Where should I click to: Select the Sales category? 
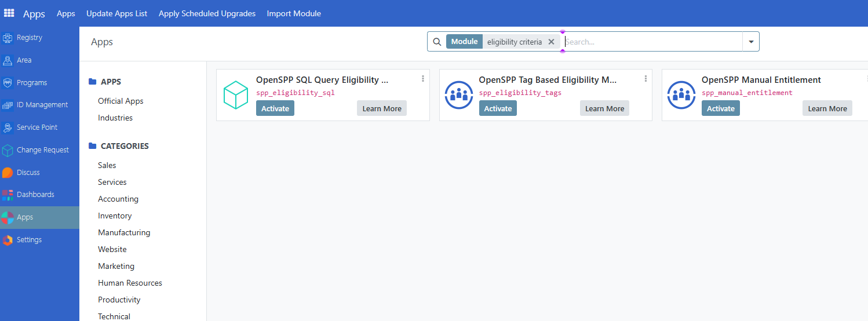click(x=107, y=165)
